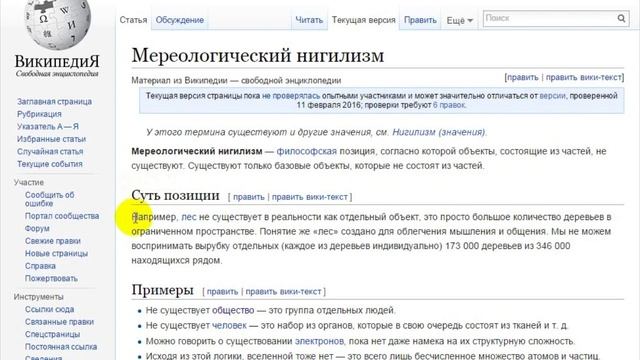This screenshot has width=640, height=360.
Task: Open Ссылки сюда
Action: (x=49, y=309)
